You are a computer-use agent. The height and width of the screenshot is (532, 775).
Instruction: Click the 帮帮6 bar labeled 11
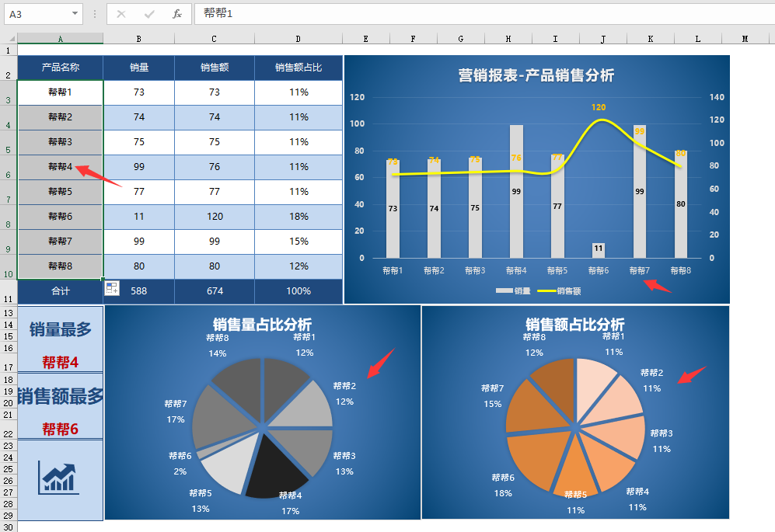(x=599, y=250)
